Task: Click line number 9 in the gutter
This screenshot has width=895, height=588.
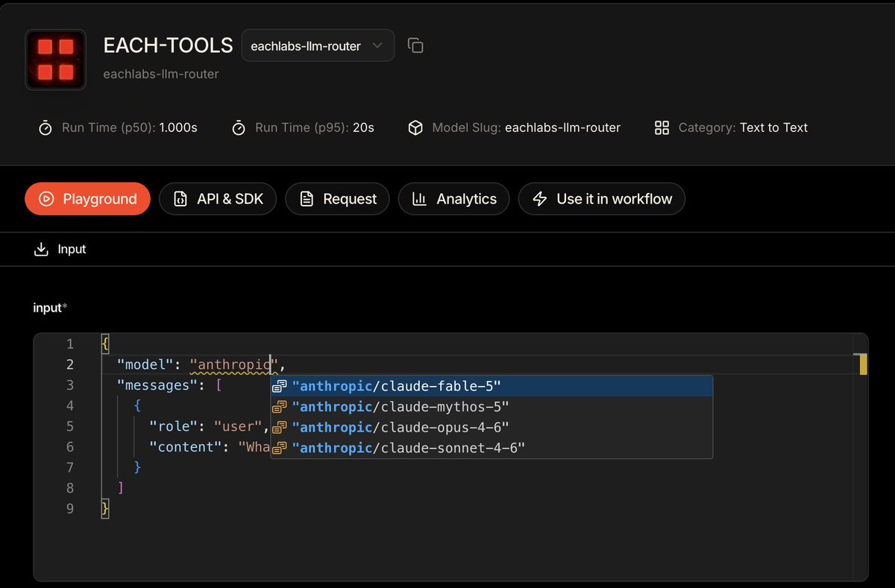Action: (70, 509)
